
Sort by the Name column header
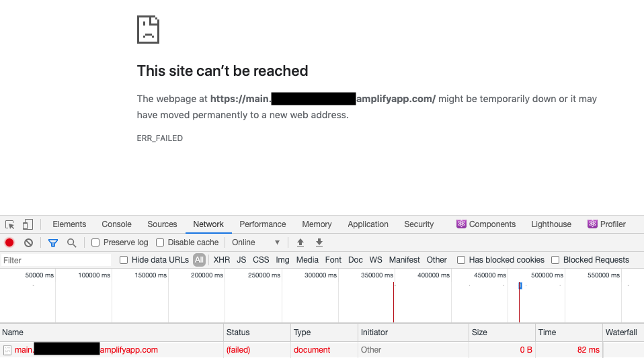coord(112,332)
